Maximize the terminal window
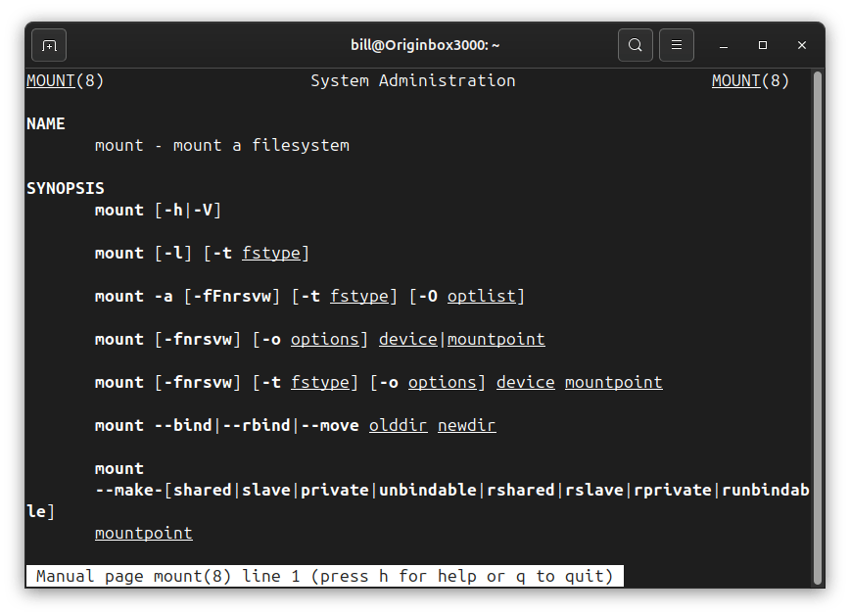The image size is (850, 616). click(x=761, y=45)
